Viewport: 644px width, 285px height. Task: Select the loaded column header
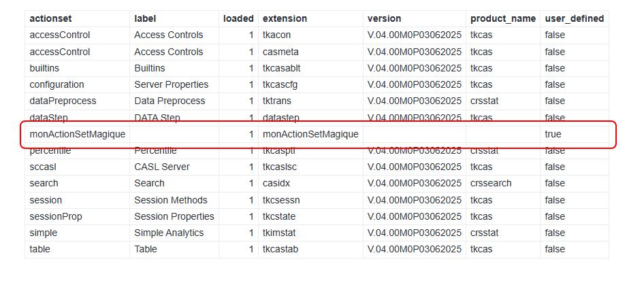pos(238,18)
